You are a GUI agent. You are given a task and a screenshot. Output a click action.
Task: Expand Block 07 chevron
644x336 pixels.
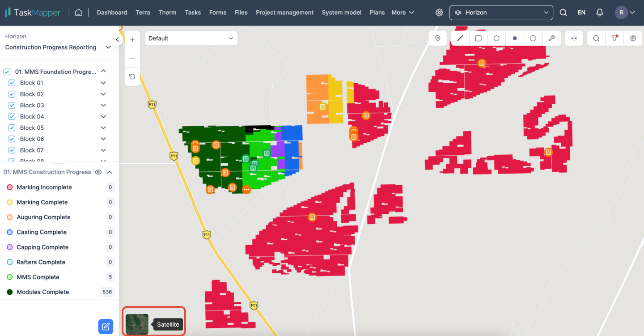[x=103, y=150]
